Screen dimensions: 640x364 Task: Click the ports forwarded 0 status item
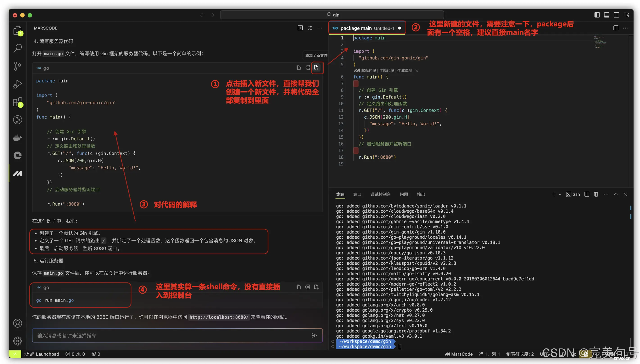point(95,354)
